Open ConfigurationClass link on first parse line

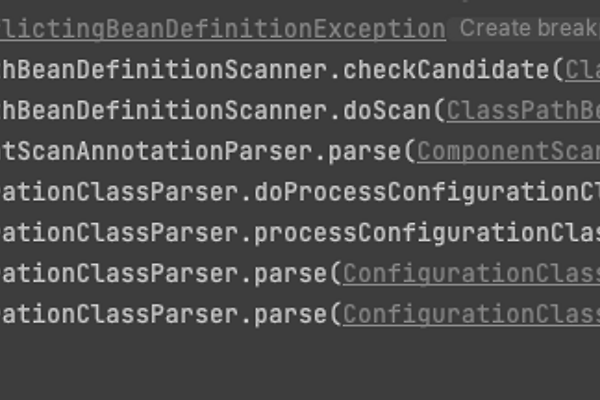(471, 273)
